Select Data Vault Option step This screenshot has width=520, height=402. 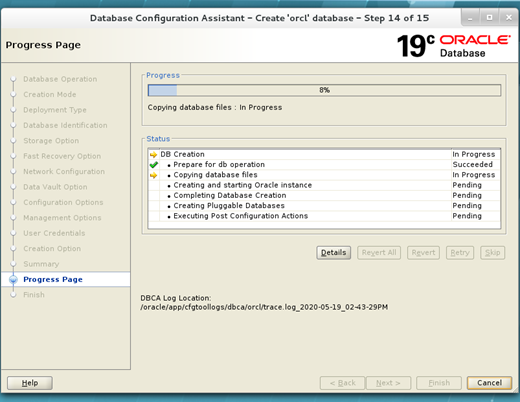click(55, 187)
